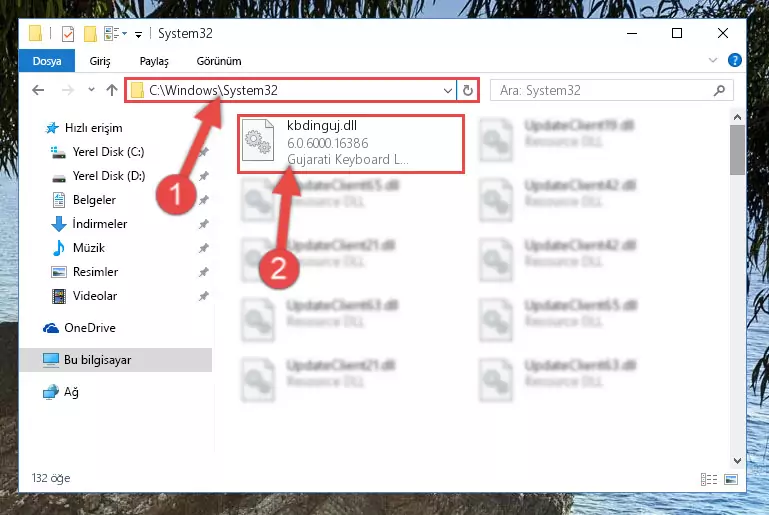Click the scroll up arrow of file list
Viewport: 769px width, 515px height.
click(x=737, y=117)
